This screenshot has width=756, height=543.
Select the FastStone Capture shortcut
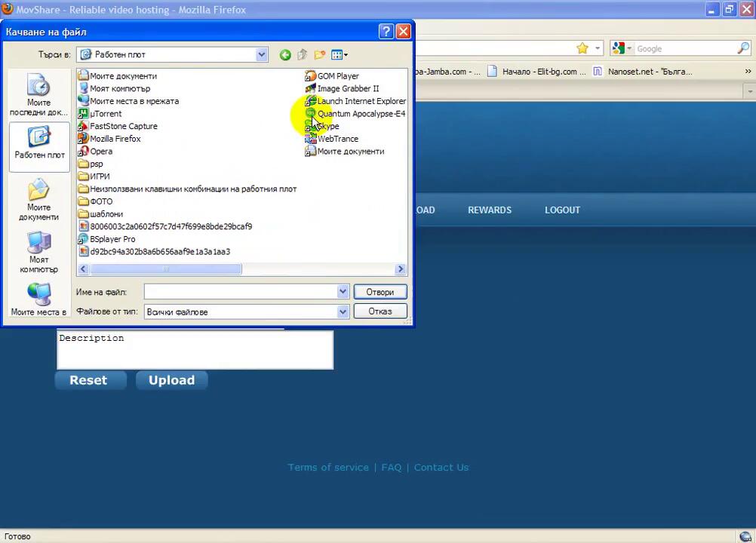coord(123,127)
